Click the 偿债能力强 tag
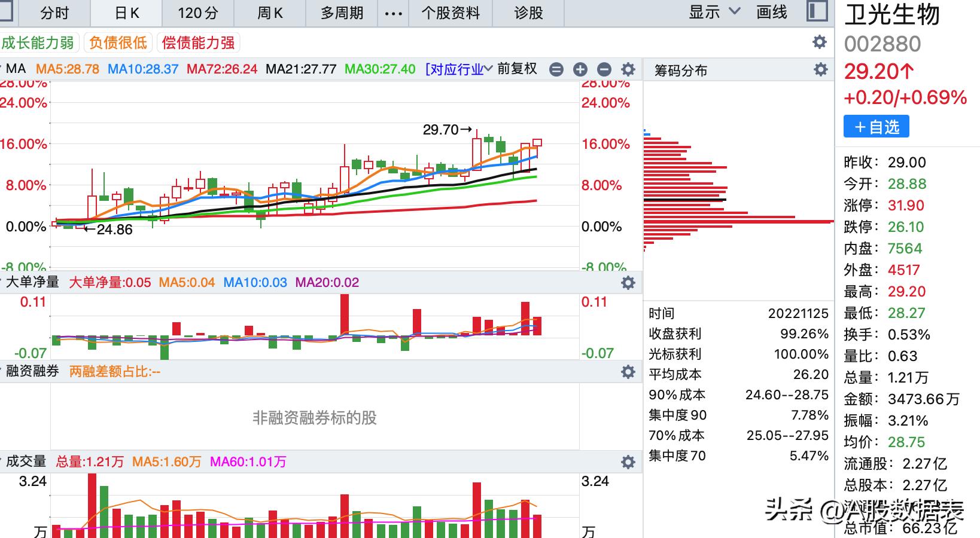The height and width of the screenshot is (538, 980). [198, 43]
